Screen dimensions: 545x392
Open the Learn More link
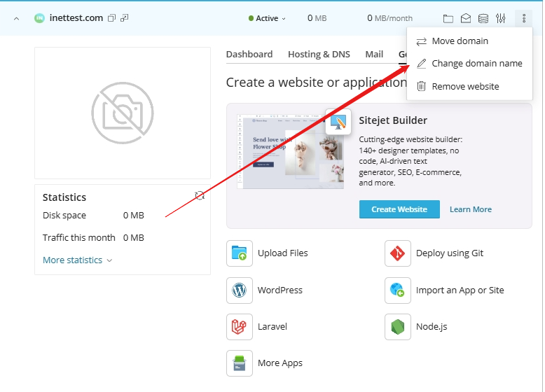click(x=471, y=209)
